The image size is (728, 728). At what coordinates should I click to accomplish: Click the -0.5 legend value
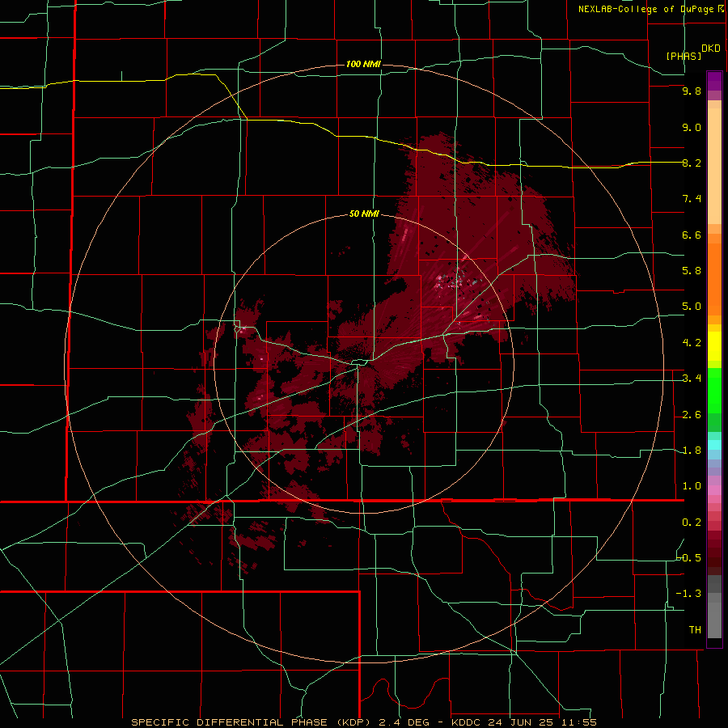pos(689,558)
